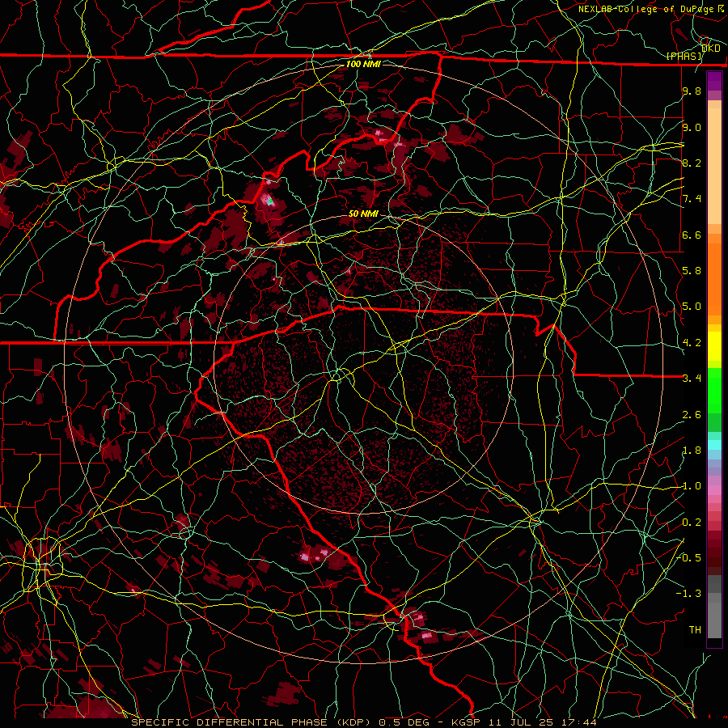This screenshot has height=728, width=728.
Task: Click the TH label on scale
Action: [x=695, y=629]
